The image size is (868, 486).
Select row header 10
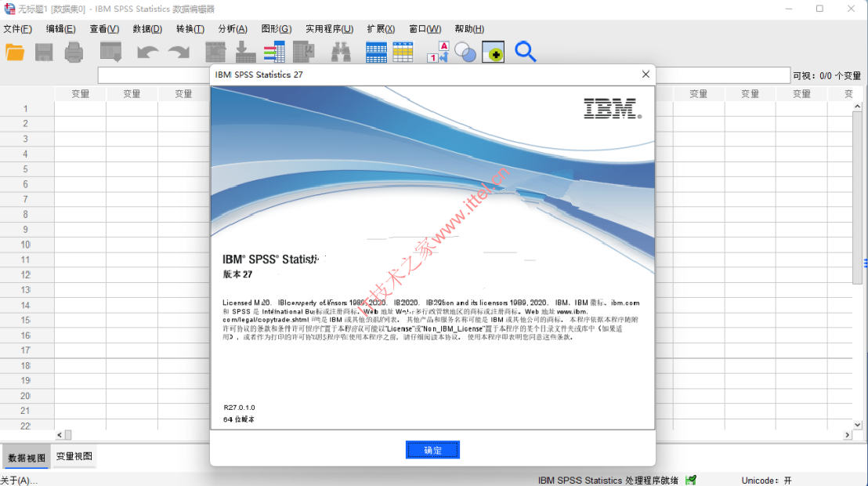point(26,245)
